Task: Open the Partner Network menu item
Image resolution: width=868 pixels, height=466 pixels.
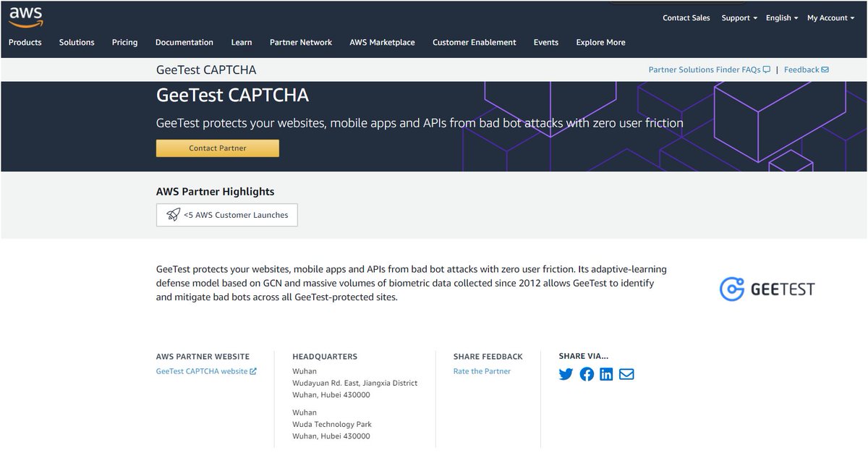Action: 301,42
